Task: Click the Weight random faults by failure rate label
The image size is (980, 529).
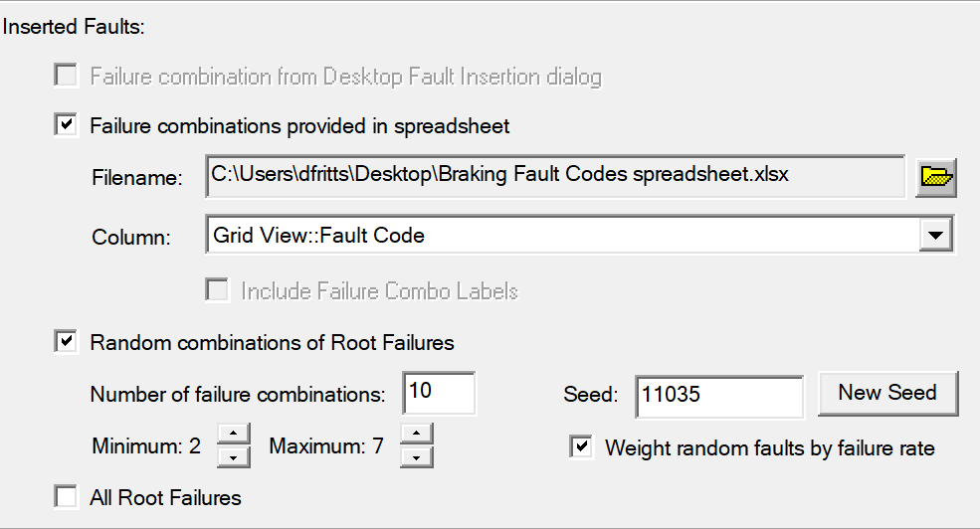Action: (x=769, y=447)
